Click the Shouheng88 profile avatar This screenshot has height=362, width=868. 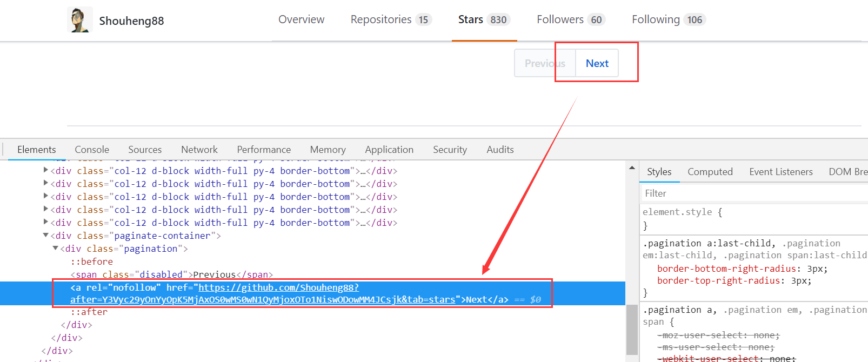(x=80, y=20)
